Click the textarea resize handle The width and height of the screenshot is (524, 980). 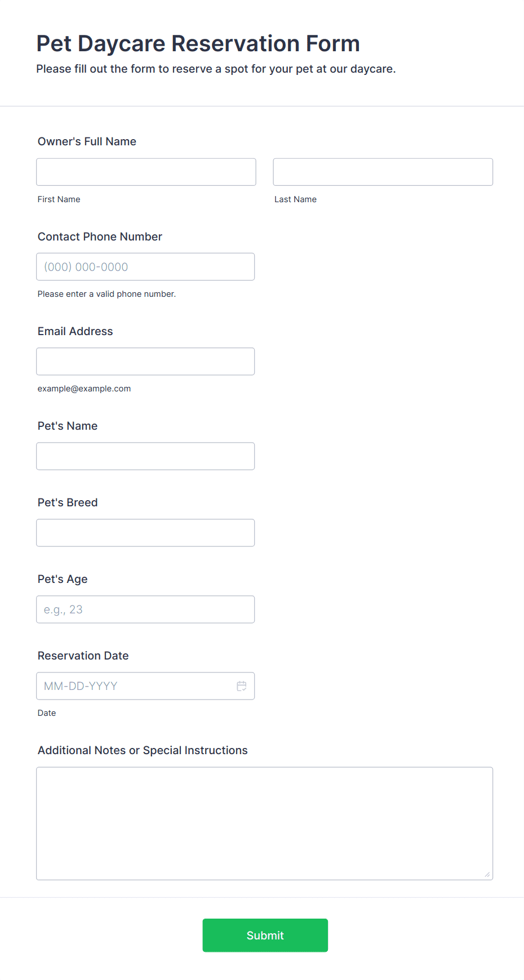[x=487, y=874]
